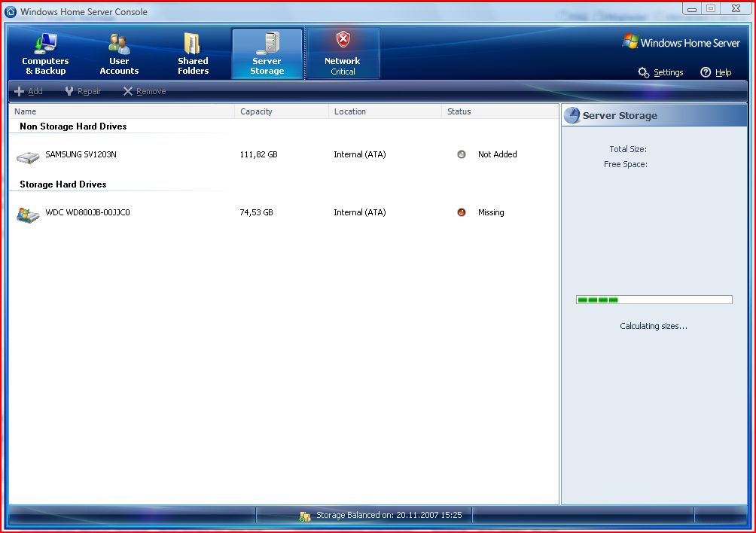Screen dimensions: 756x533
Task: Sort drives by Capacity column
Action: [282, 111]
